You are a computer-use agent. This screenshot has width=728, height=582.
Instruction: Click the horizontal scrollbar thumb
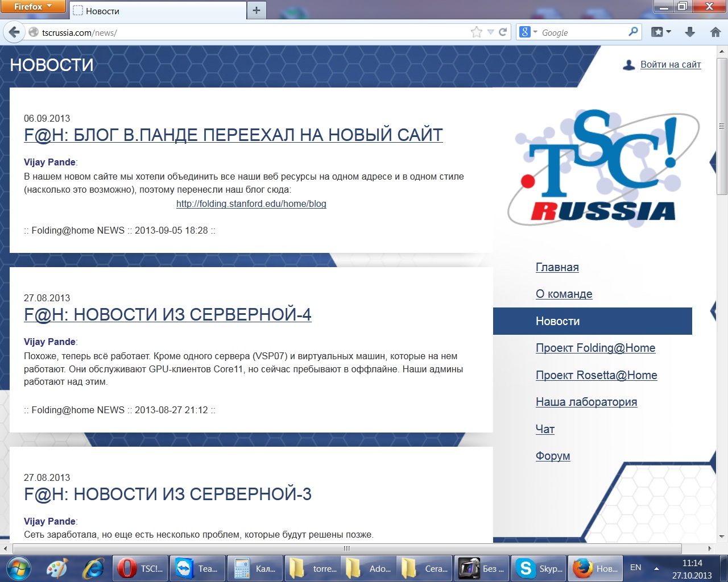(x=346, y=548)
